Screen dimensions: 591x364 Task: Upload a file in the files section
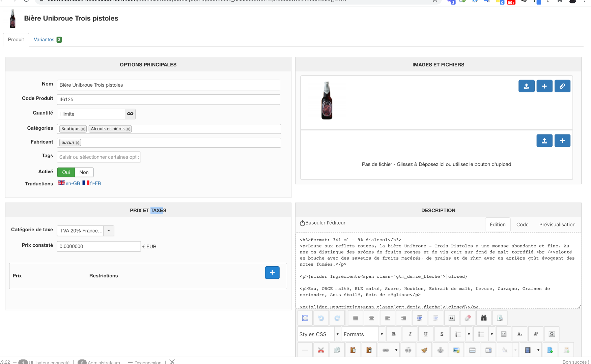click(x=544, y=141)
